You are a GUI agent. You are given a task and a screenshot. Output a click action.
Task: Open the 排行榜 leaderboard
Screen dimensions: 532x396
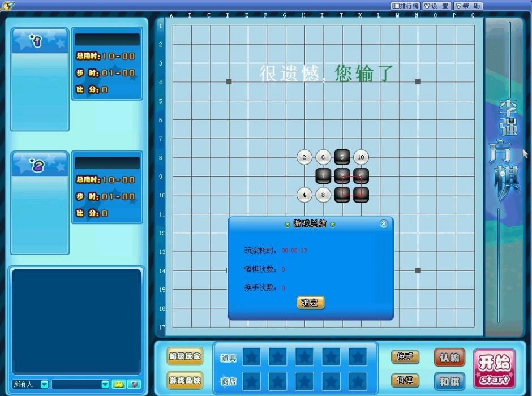405,6
